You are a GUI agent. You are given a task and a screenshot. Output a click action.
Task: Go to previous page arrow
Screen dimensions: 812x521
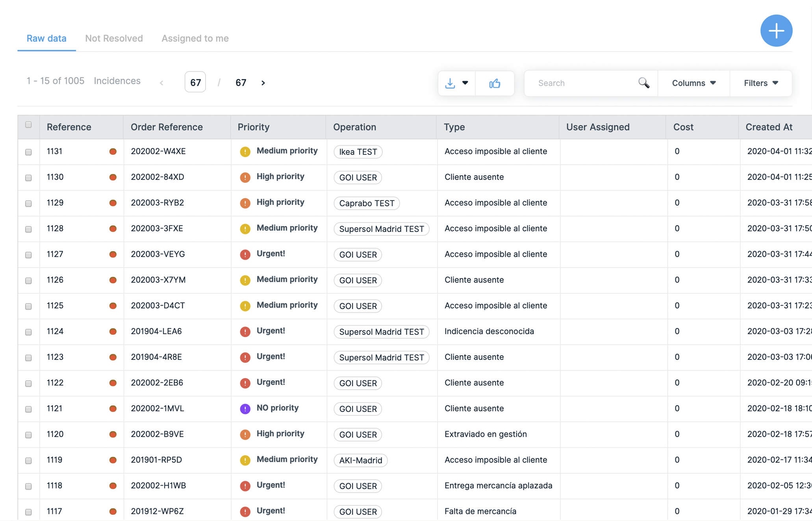(161, 83)
